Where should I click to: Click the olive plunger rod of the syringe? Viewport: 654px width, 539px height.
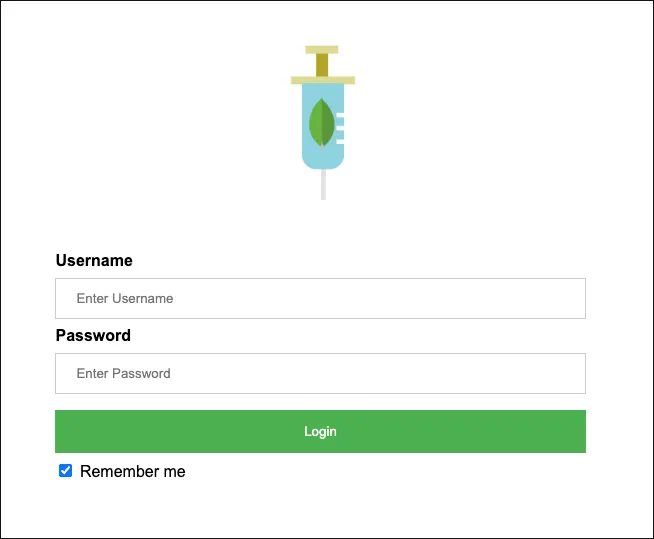coord(321,64)
